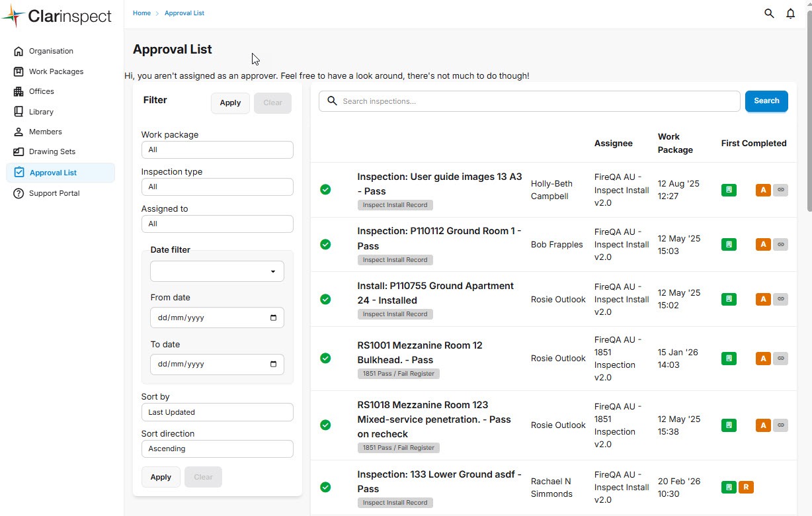Screen dimensions: 812x516
Task: Open the Sort direction Ascending dropdown
Action: point(217,449)
